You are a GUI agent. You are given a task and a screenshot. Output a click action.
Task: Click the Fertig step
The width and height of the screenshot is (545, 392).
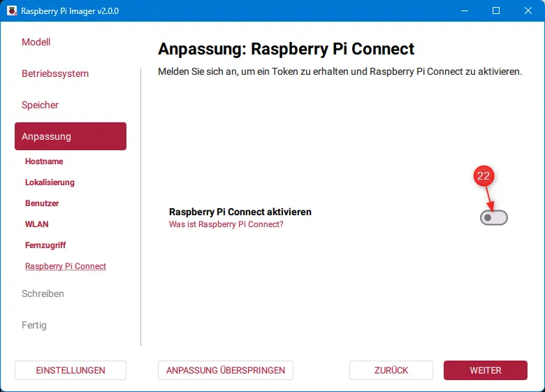coord(34,325)
